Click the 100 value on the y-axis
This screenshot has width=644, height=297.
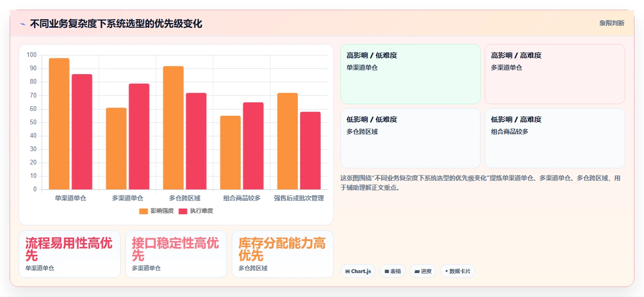32,55
